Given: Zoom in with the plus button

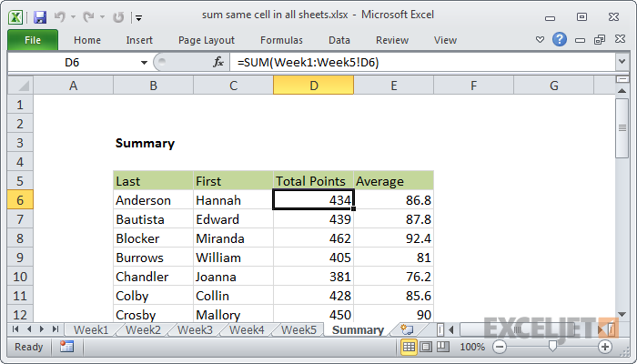Looking at the screenshot, I should click(605, 347).
